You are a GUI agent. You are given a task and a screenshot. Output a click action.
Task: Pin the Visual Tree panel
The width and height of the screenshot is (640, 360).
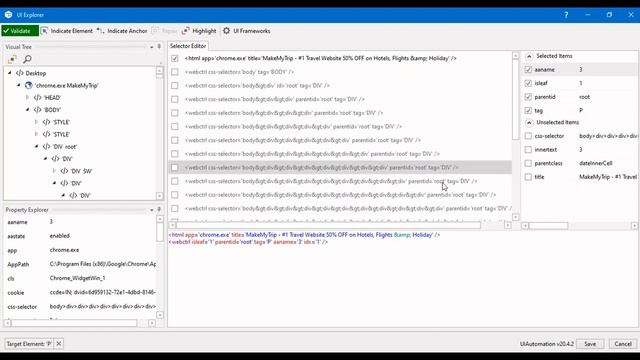pos(159,47)
